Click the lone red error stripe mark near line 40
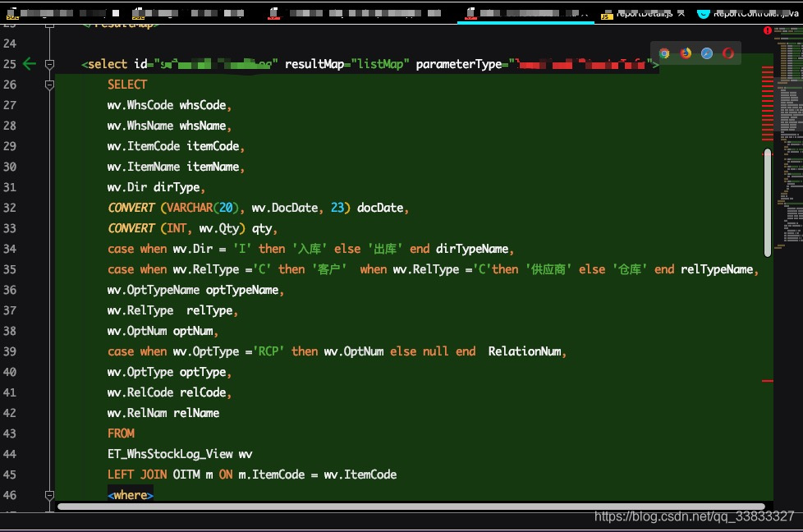The height and width of the screenshot is (532, 803). 767,381
